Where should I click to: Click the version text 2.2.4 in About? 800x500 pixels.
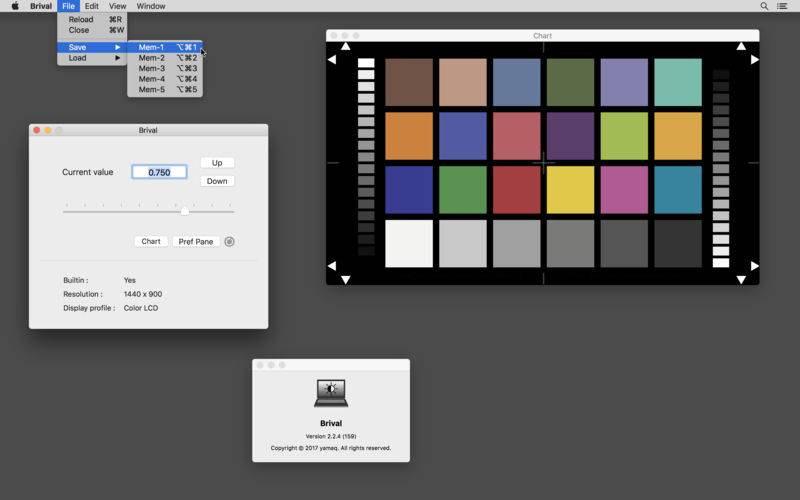coord(331,436)
